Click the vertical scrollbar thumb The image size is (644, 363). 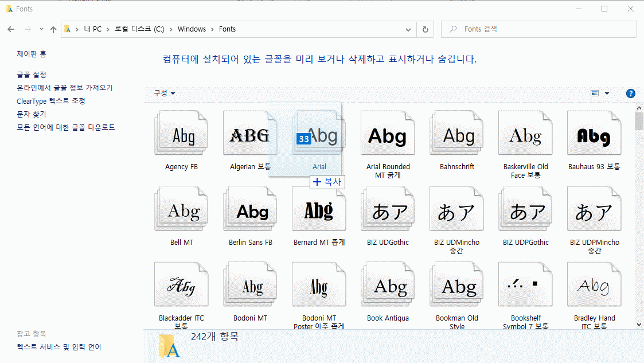[639, 122]
